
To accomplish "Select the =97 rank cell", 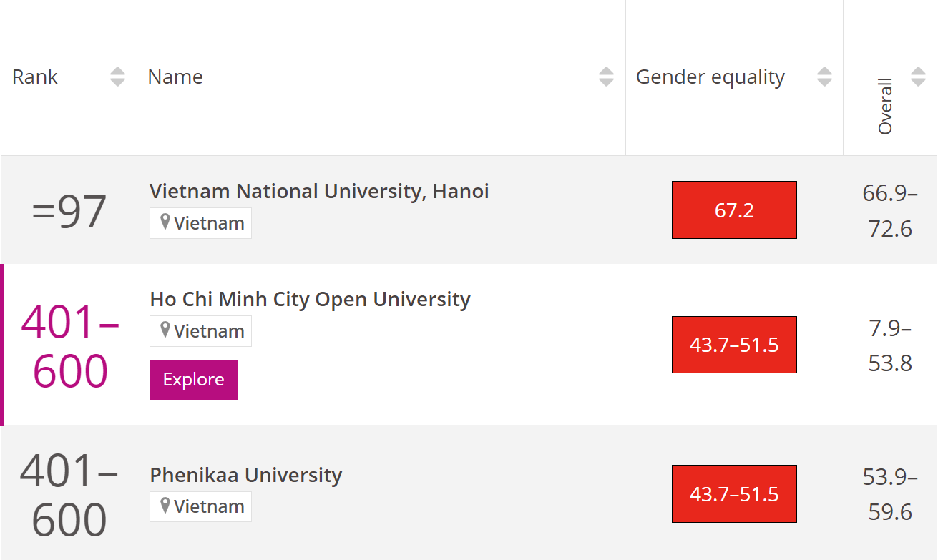I will click(69, 211).
